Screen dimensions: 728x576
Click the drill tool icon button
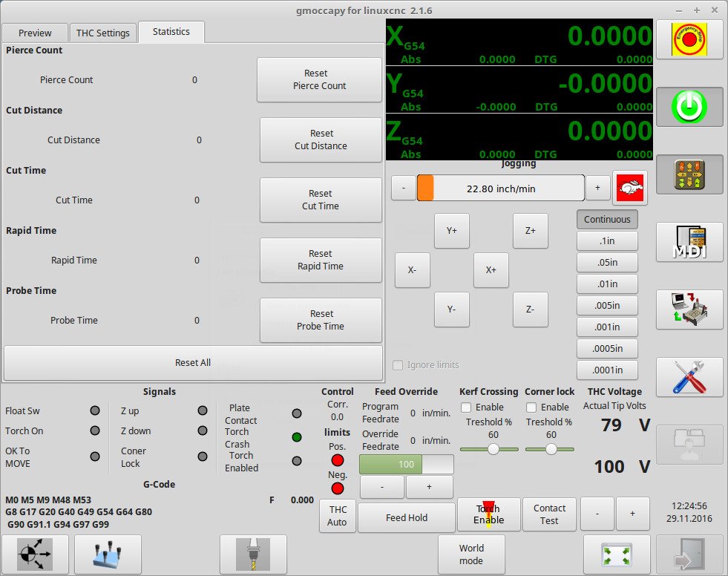coord(253,554)
